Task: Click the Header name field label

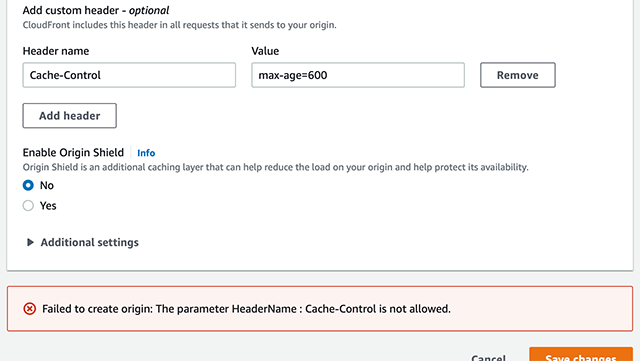Action: (x=56, y=51)
